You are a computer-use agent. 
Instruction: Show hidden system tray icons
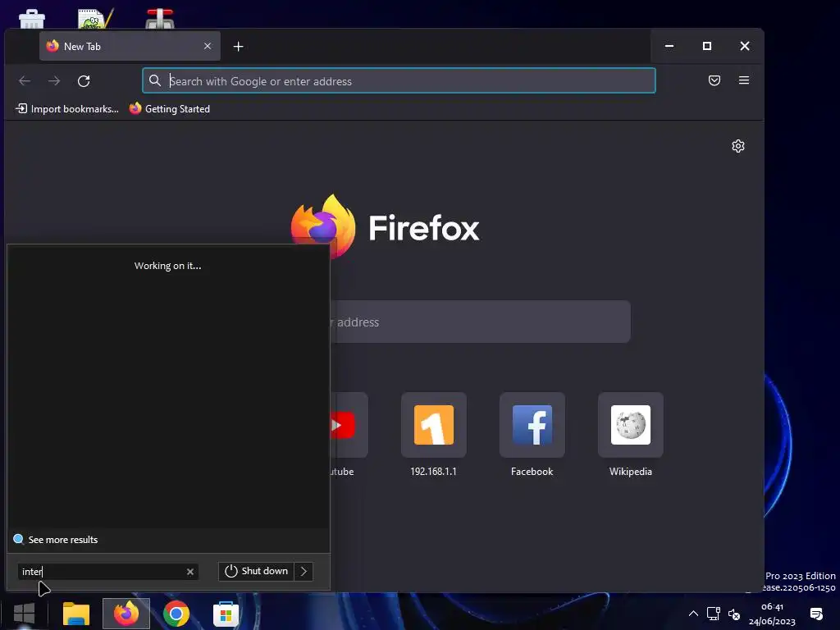(693, 614)
